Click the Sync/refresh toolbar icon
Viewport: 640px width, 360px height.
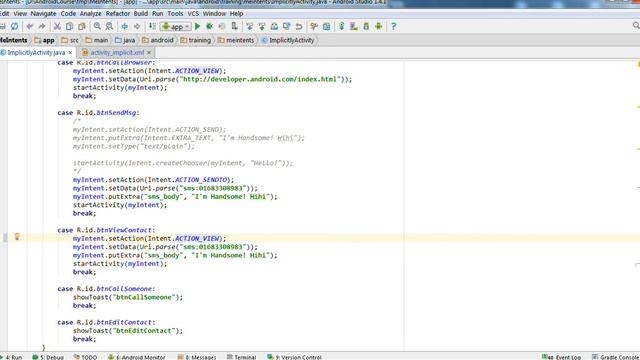click(14, 27)
